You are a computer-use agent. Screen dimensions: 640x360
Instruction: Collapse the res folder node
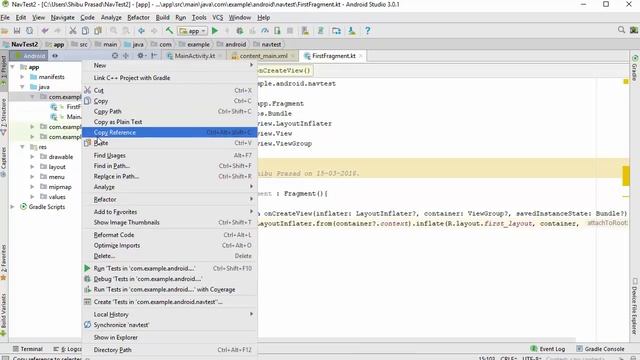22,147
